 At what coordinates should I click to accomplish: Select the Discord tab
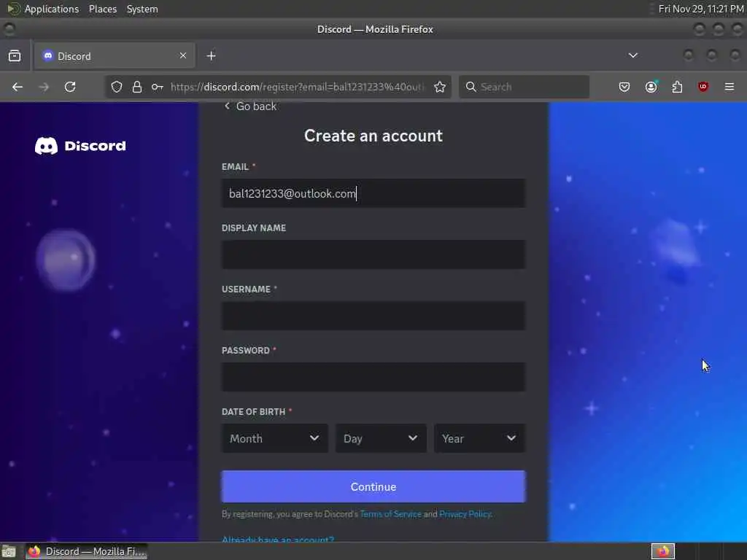coord(115,56)
